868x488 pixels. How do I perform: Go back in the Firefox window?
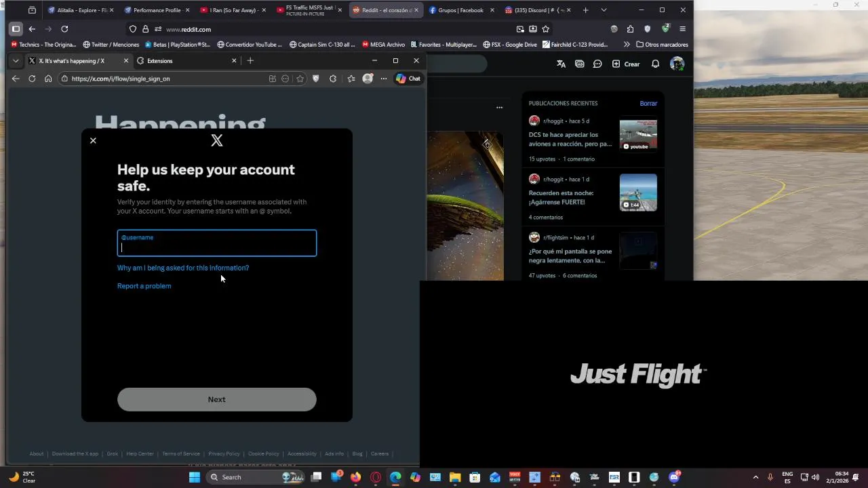[32, 29]
